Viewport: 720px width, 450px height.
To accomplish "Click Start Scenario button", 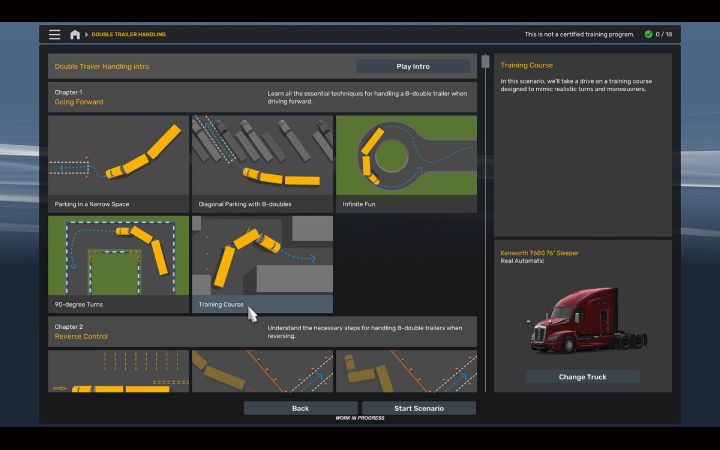I will [x=419, y=408].
